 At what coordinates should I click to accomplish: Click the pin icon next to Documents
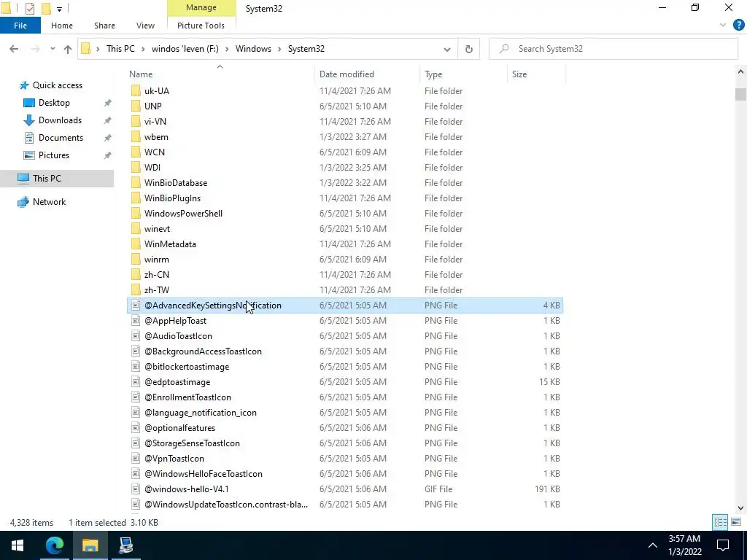tap(108, 138)
